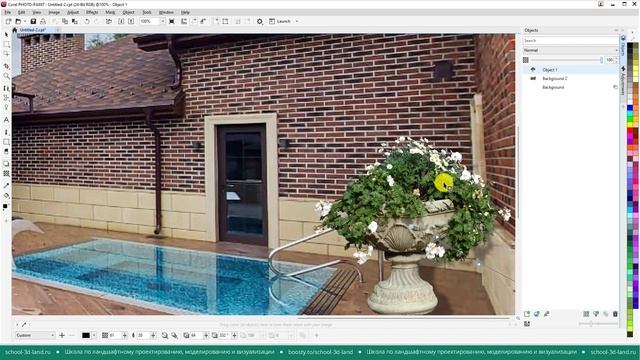Click the Launch button
The width and height of the screenshot is (640, 360).
tap(280, 21)
